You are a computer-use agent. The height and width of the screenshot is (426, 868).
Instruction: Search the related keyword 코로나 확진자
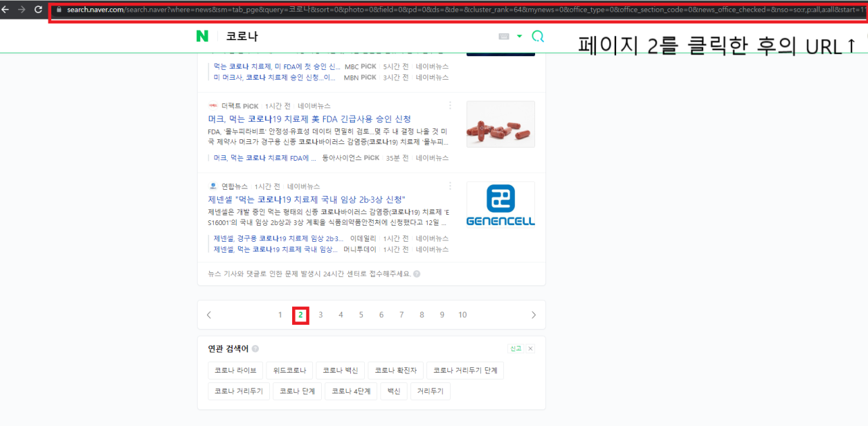(x=395, y=371)
